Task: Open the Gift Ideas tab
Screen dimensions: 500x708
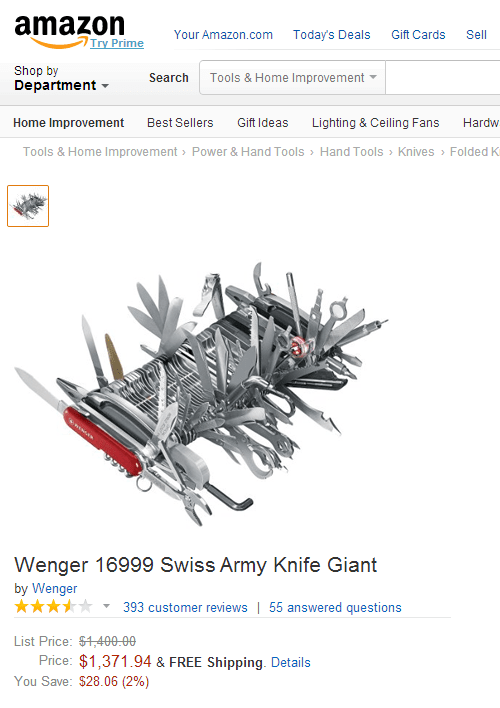Action: (x=263, y=123)
